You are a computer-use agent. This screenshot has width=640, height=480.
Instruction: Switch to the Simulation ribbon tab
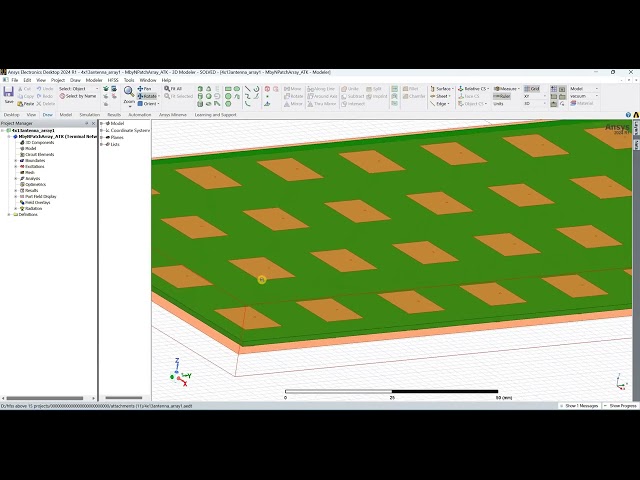[89, 115]
